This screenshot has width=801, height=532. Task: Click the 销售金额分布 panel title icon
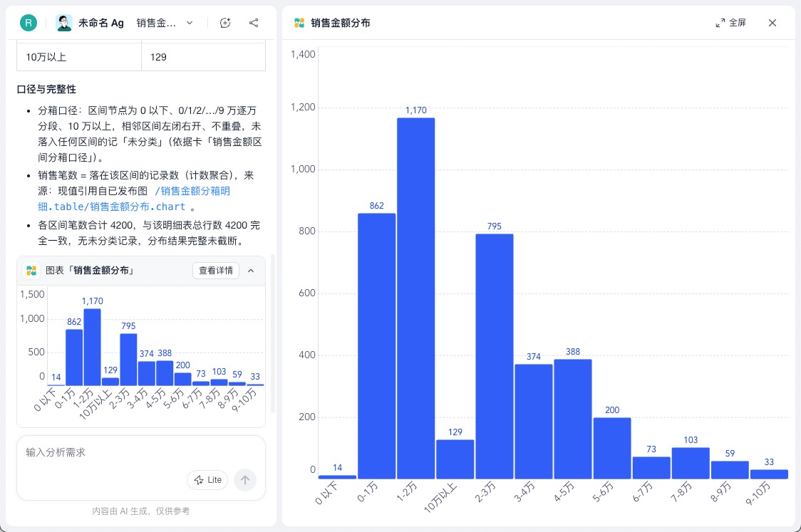[299, 23]
